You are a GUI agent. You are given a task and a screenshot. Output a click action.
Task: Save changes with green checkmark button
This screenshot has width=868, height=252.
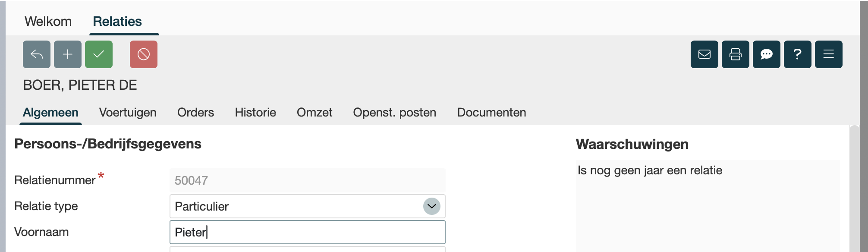(x=99, y=54)
